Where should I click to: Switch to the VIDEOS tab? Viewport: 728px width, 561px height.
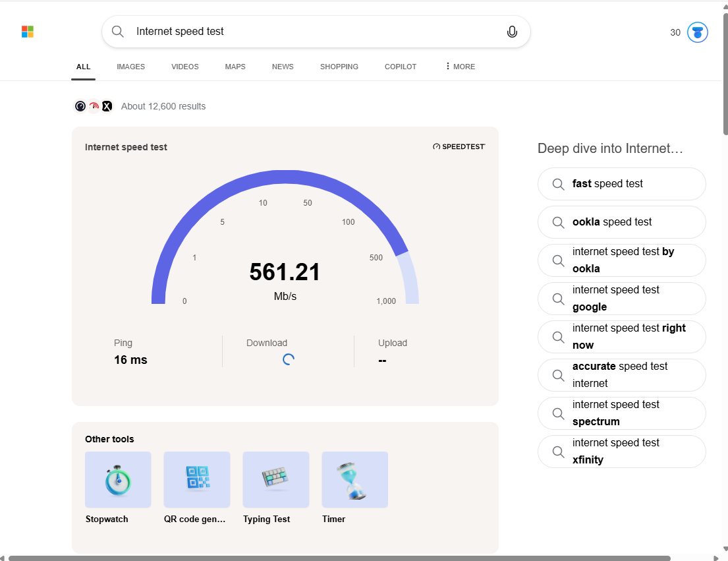point(184,67)
